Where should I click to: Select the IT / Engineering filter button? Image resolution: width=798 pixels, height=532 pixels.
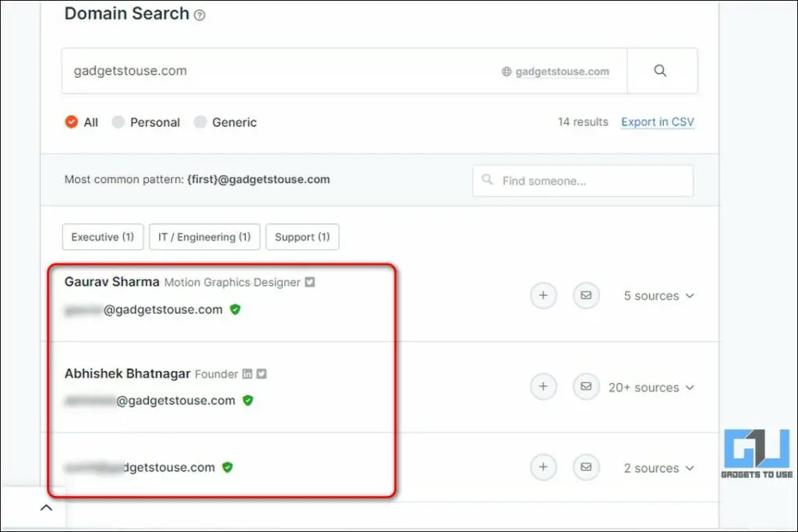click(x=204, y=237)
